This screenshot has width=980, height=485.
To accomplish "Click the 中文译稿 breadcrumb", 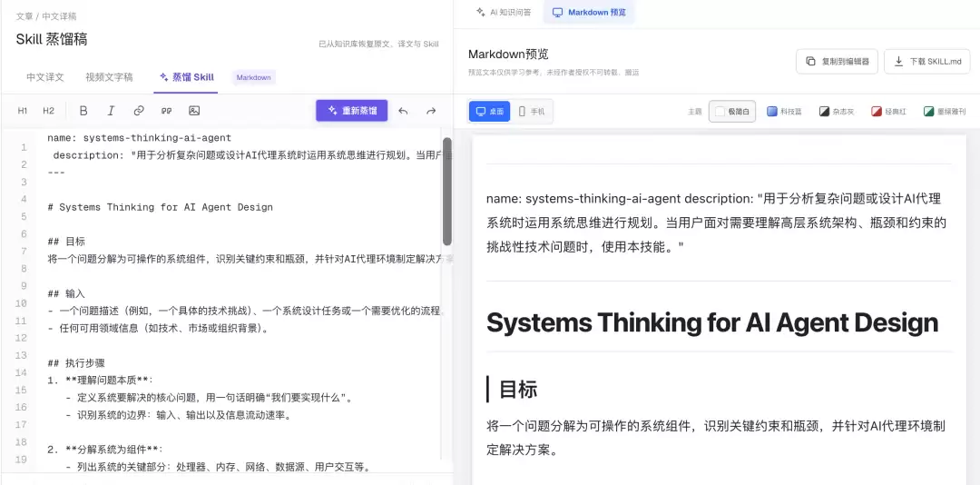I will (x=59, y=16).
